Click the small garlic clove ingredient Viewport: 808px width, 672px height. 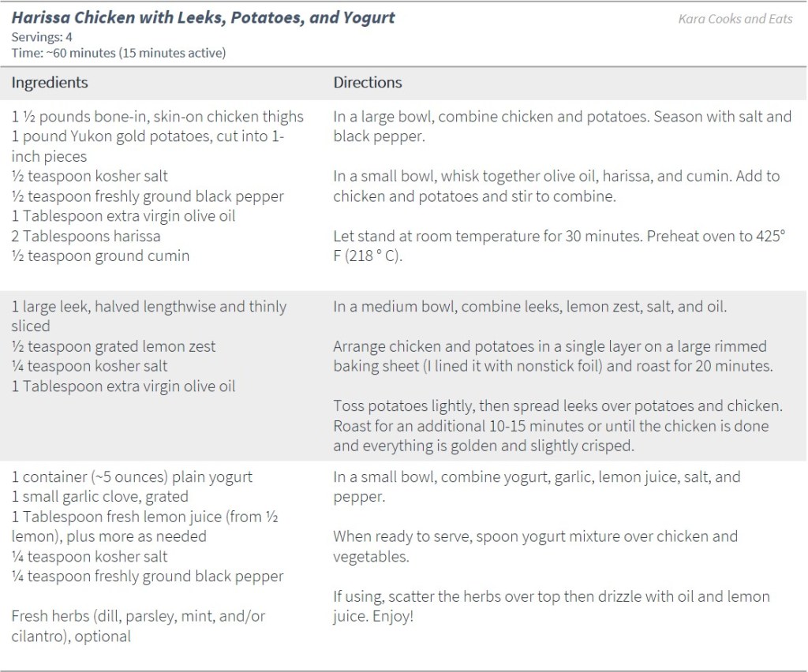100,497
